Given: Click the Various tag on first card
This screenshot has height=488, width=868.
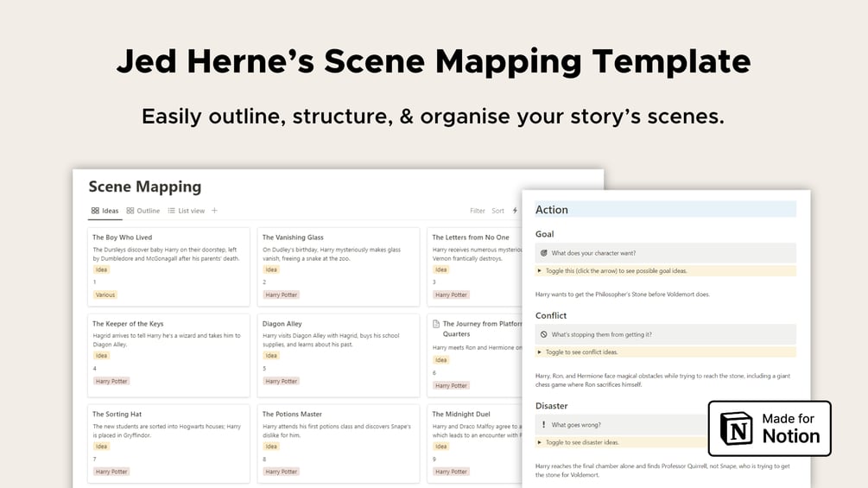Looking at the screenshot, I should pos(105,295).
